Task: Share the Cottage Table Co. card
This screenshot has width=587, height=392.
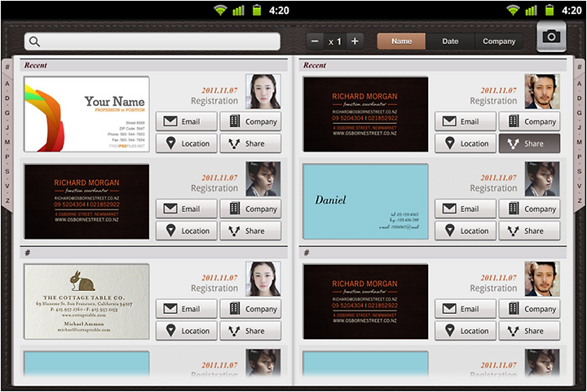Action: point(250,331)
